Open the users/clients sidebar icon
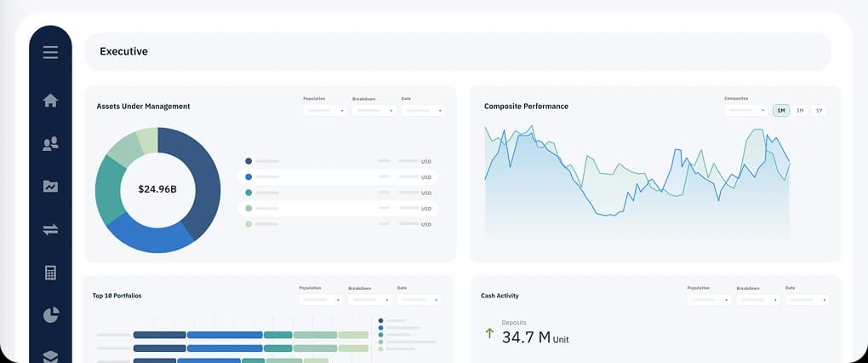868x363 pixels. click(50, 144)
